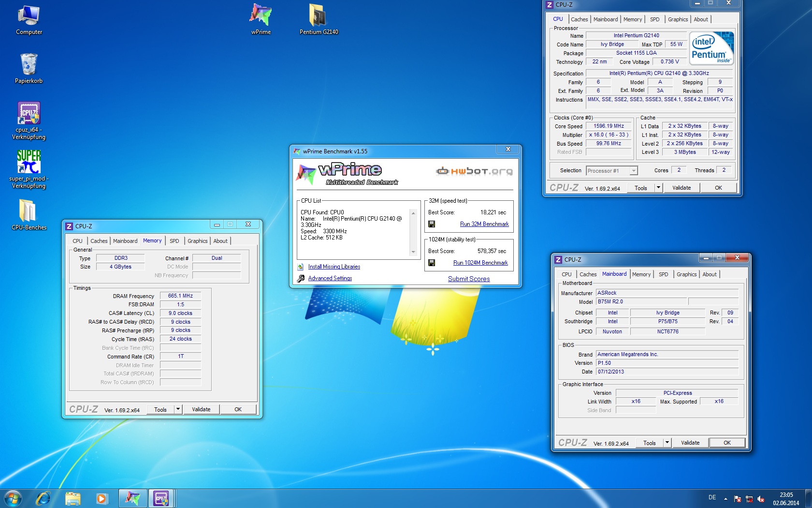This screenshot has width=812, height=508.
Task: Click scroll down arrow in CPU List box
Action: [x=413, y=252]
